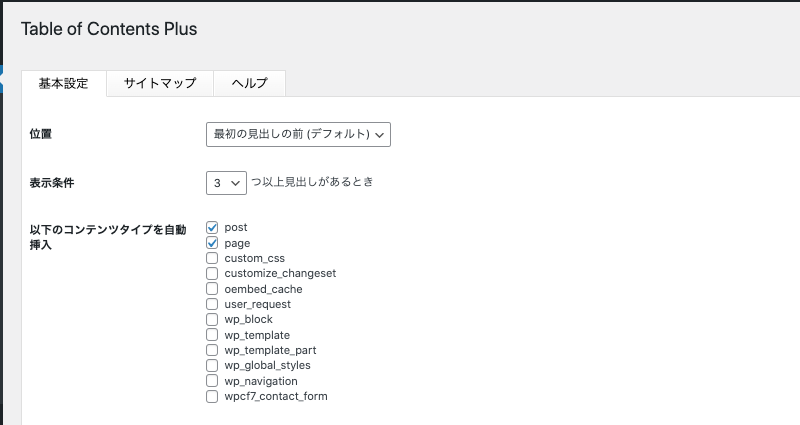
Task: Tick the wpcf7_contact_form checkbox
Action: tap(212, 396)
